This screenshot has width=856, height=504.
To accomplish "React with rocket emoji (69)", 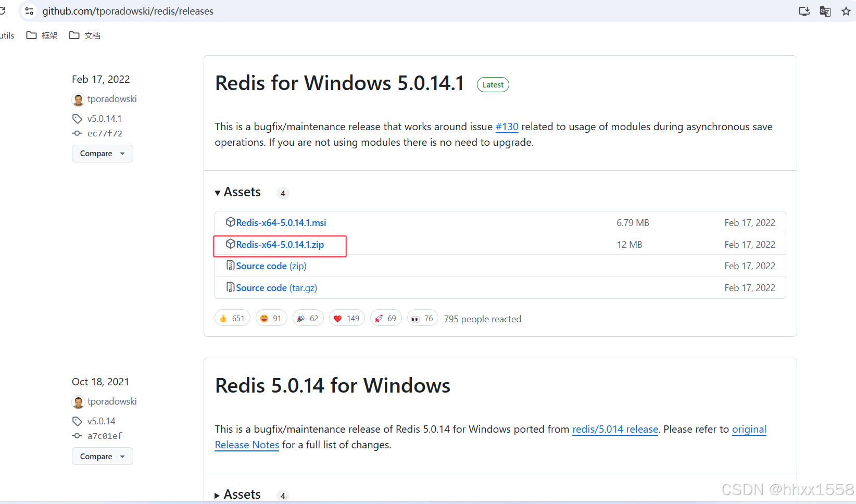I will (x=386, y=318).
